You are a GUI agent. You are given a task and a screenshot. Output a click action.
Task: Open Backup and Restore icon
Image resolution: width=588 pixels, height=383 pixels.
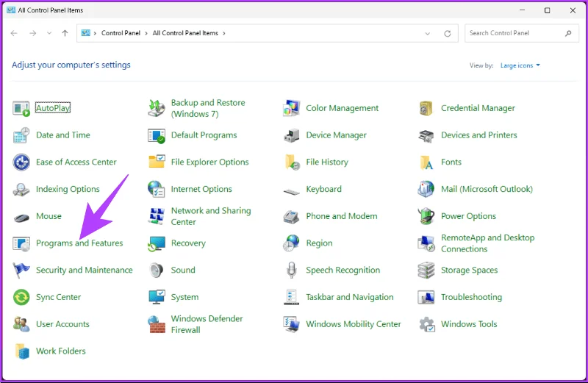[156, 108]
